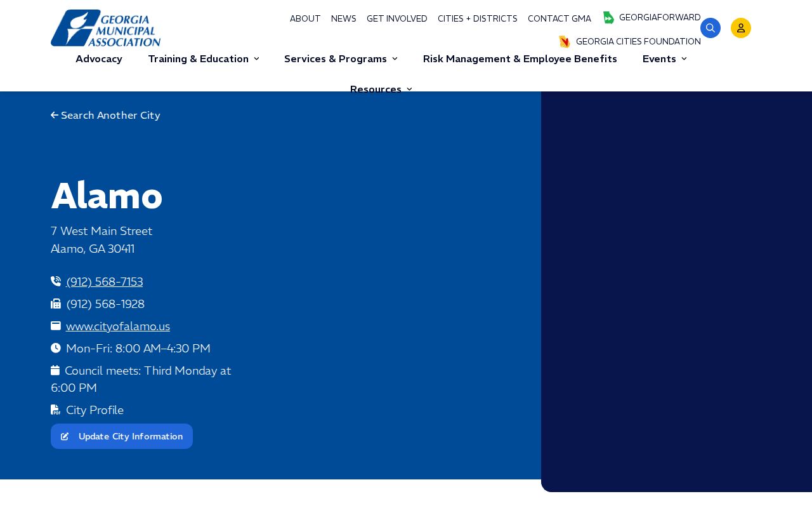Click the Mon-Fri 8:00 AM–4:30 PM hours text

coord(138,349)
